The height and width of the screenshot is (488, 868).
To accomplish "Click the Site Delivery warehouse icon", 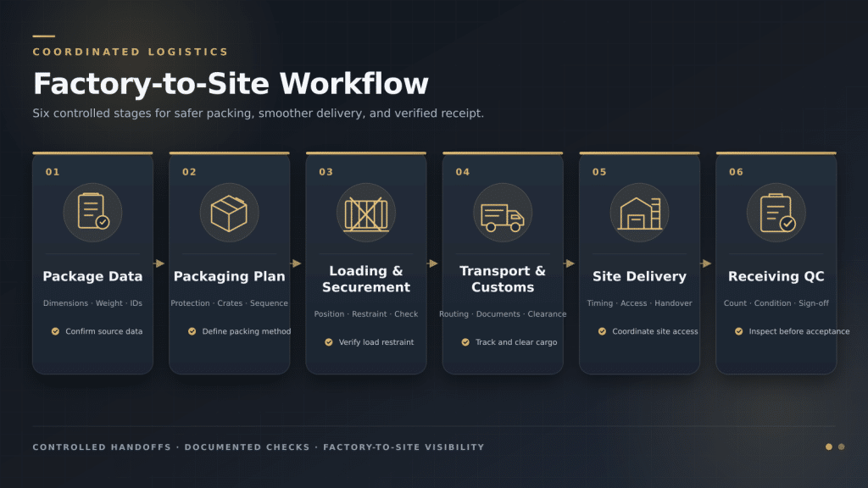I will point(639,213).
